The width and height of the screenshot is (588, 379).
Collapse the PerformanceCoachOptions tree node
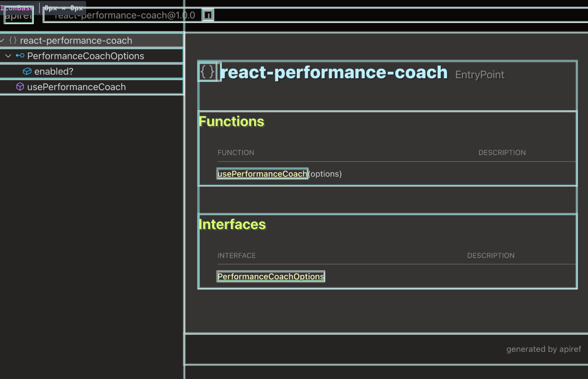[x=8, y=56]
